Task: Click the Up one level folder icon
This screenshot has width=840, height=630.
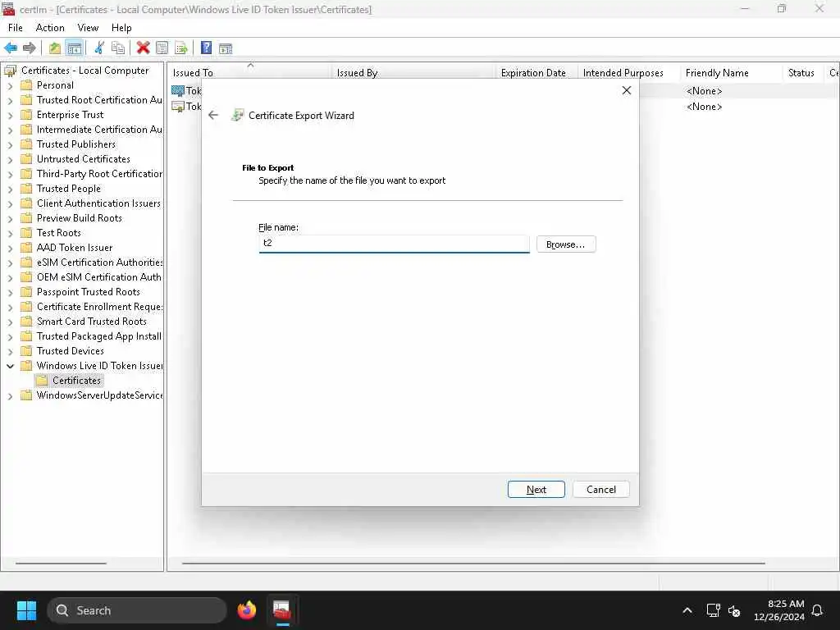Action: (x=55, y=48)
